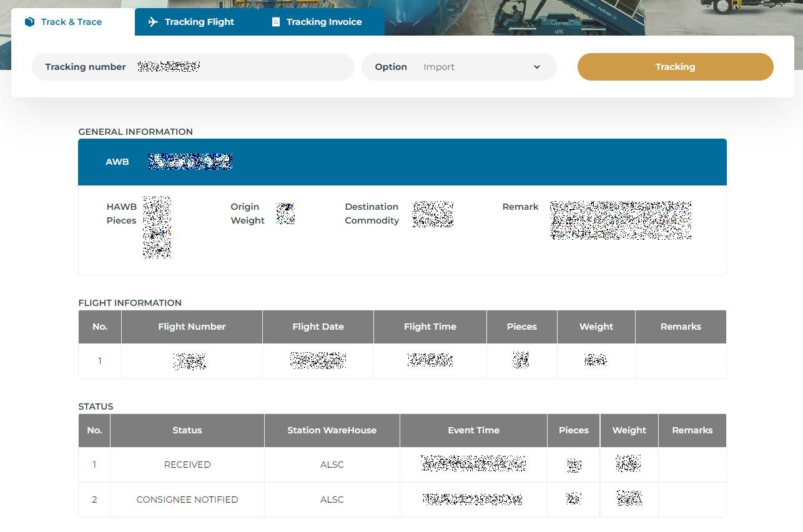Screen dimensions: 803x532
Task: Click the ALSC warehouse label in row 1
Action: pyautogui.click(x=332, y=465)
